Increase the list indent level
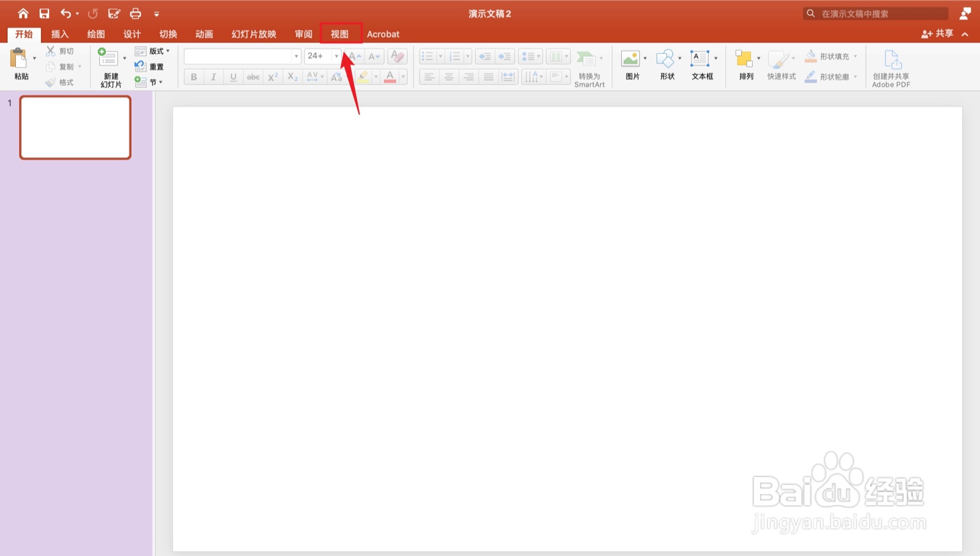The width and height of the screenshot is (980, 556). [x=505, y=56]
